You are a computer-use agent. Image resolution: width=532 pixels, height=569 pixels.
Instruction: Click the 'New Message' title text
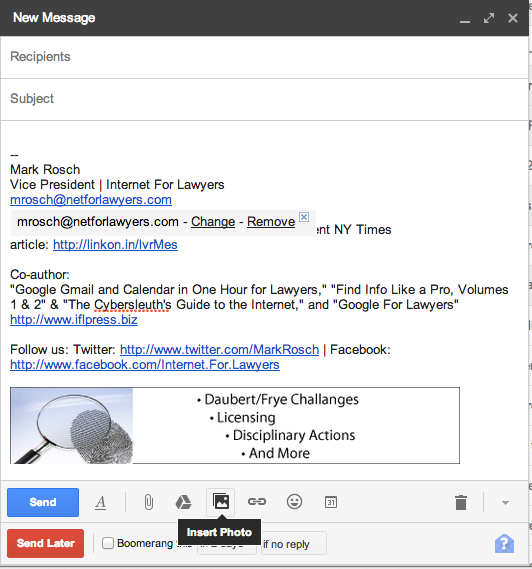(54, 18)
